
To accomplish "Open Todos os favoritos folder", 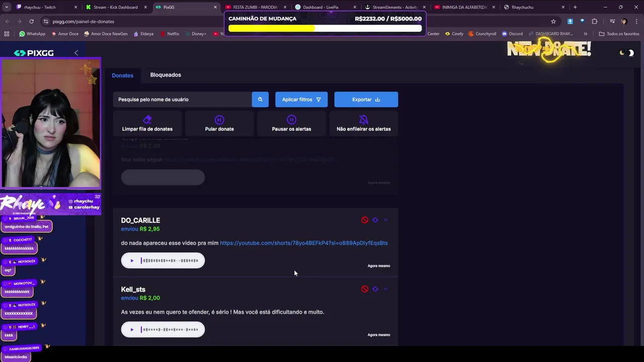I will click(x=619, y=34).
